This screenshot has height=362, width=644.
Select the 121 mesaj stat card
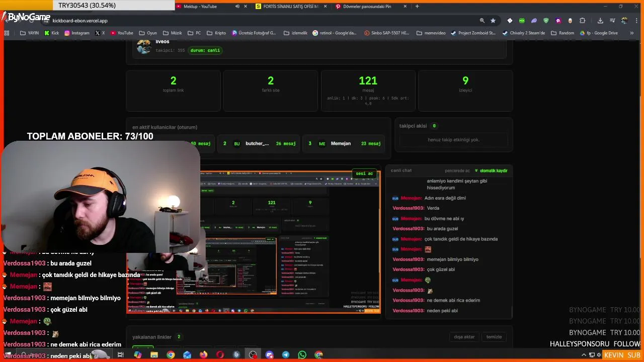pyautogui.click(x=368, y=90)
